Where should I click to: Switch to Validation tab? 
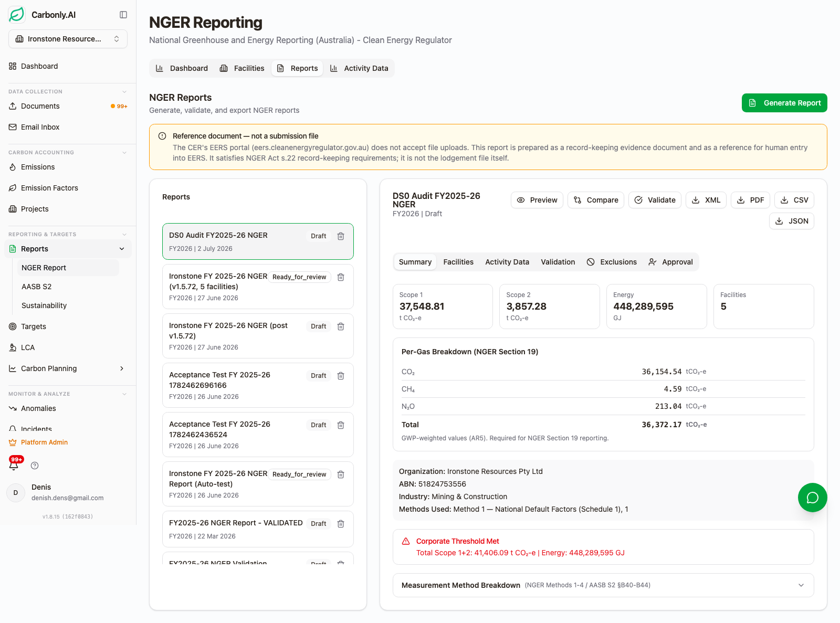(558, 262)
